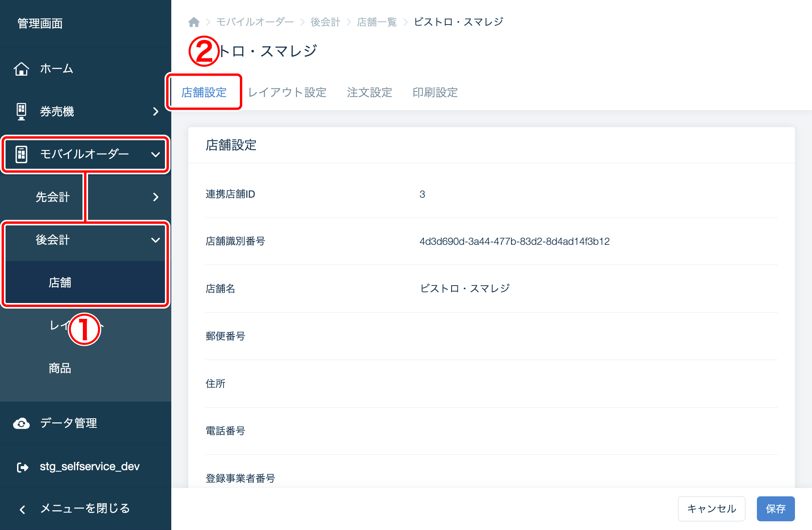Open データ管理 in the sidebar
The width and height of the screenshot is (812, 530).
pos(86,423)
